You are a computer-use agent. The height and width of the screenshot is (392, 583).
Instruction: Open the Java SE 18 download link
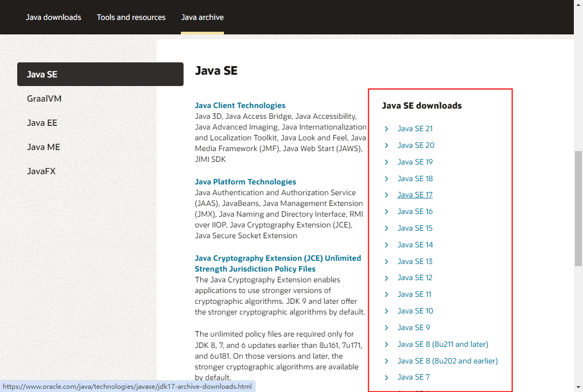point(415,179)
